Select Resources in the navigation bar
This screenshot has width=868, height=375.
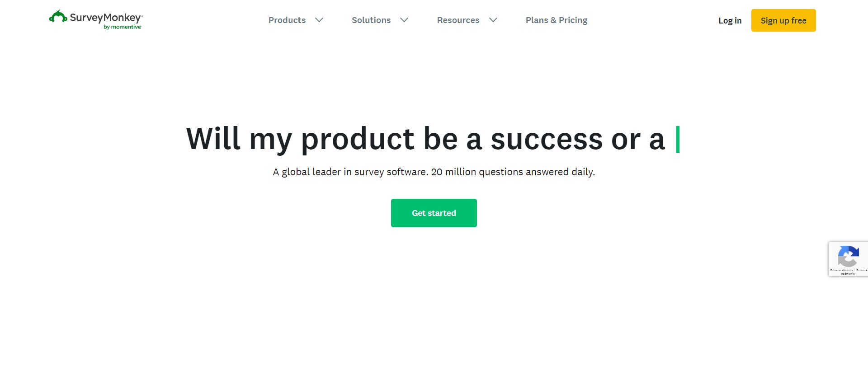coord(458,20)
